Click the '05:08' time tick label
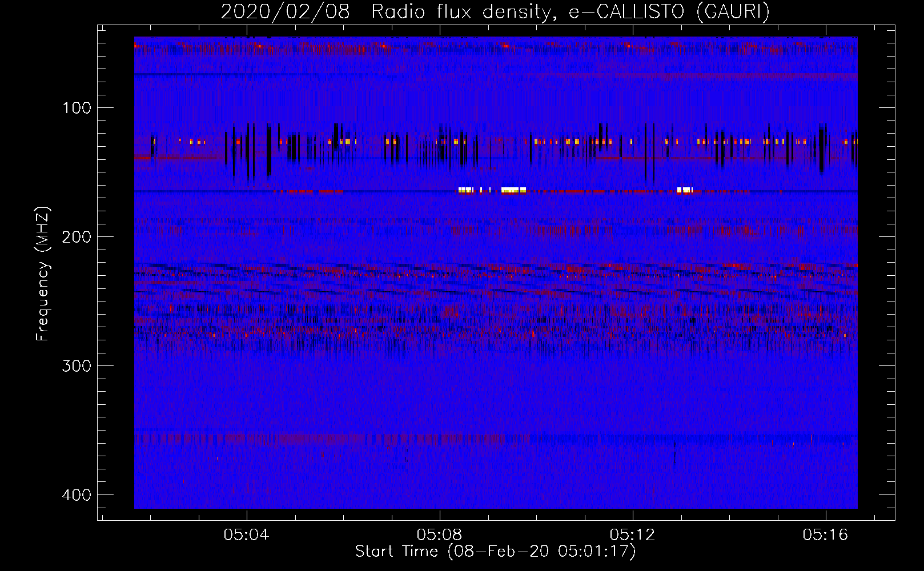The height and width of the screenshot is (571, 924). point(439,535)
